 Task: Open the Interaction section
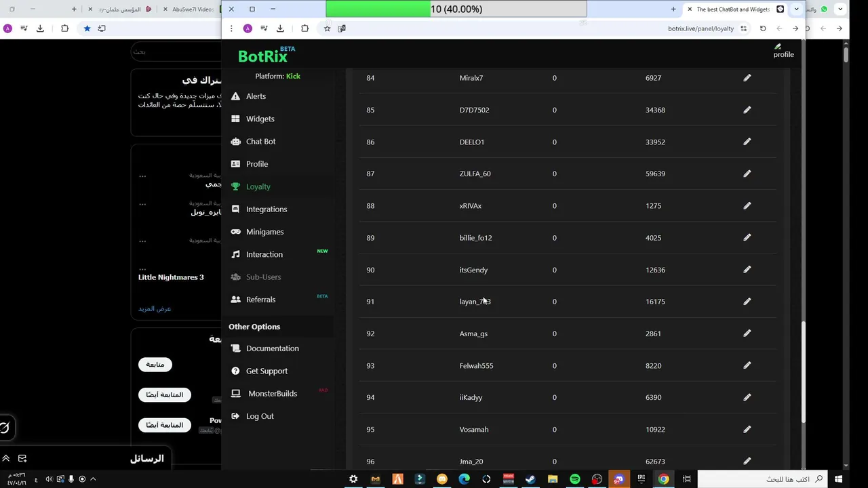[x=264, y=254]
